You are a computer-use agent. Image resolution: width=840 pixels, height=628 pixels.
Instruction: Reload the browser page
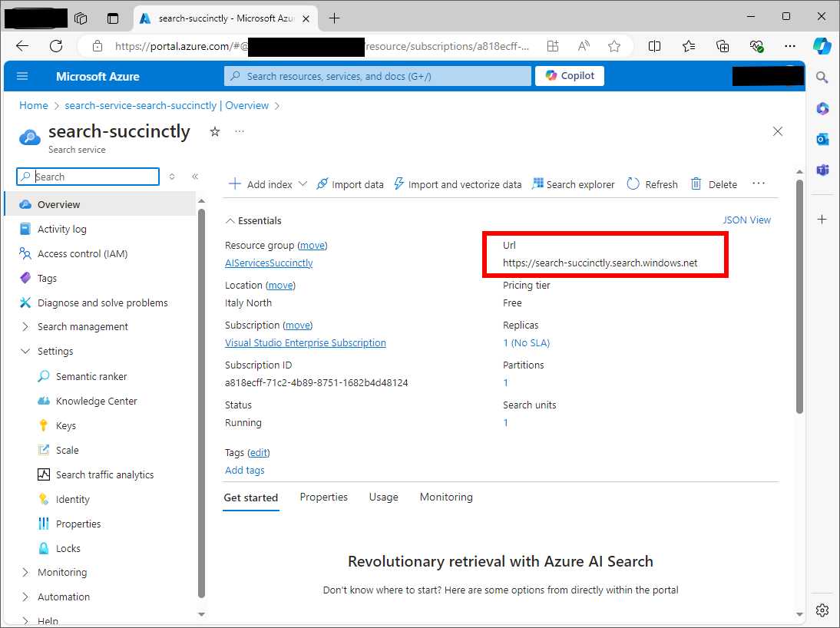pyautogui.click(x=56, y=46)
